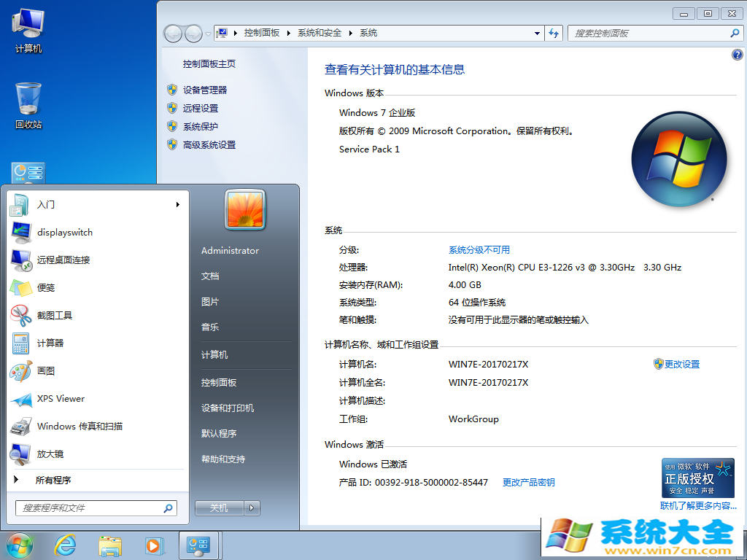The width and height of the screenshot is (747, 560).
Task: Launch Magnifier (放大镜) from Start menu
Action: pos(20,454)
